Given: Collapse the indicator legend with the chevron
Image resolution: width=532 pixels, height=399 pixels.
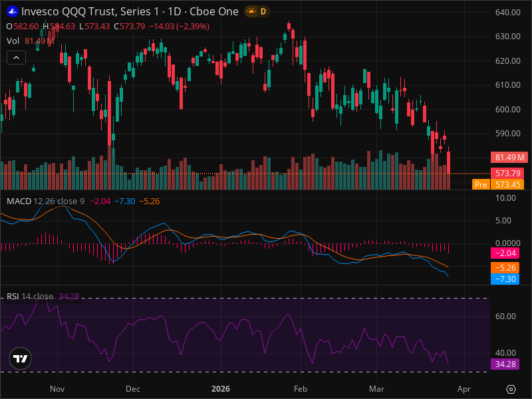Looking at the screenshot, I should 16,58.
